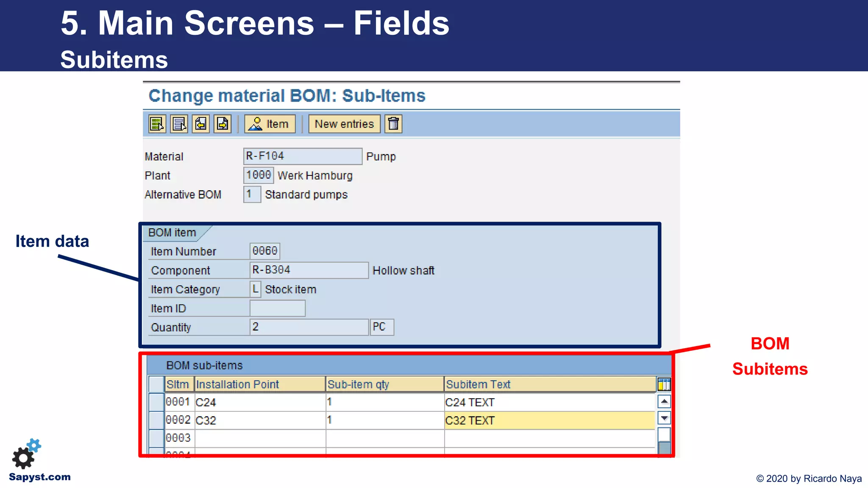868x488 pixels.
Task: Click the trash can Delete icon
Action: [x=393, y=124]
